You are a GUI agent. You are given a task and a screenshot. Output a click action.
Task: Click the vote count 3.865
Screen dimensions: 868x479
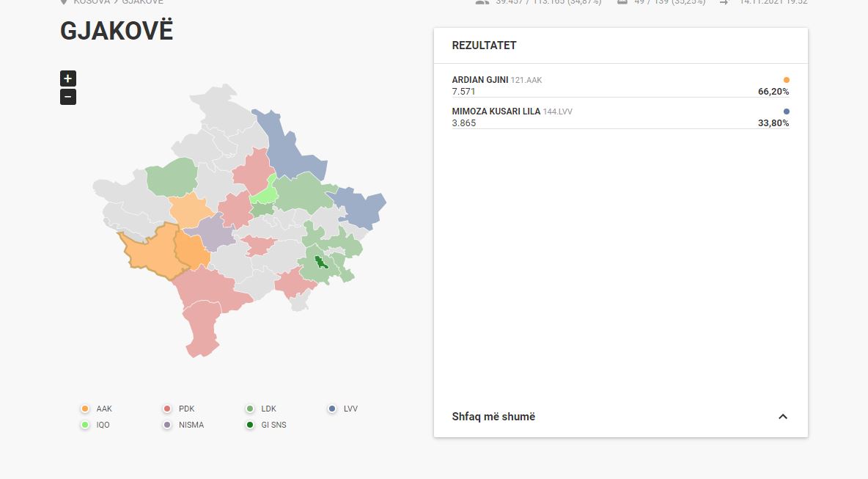point(464,123)
